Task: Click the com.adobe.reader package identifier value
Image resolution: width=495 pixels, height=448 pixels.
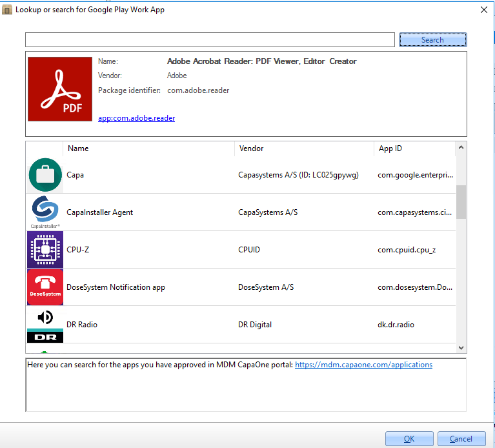Action: pos(198,90)
